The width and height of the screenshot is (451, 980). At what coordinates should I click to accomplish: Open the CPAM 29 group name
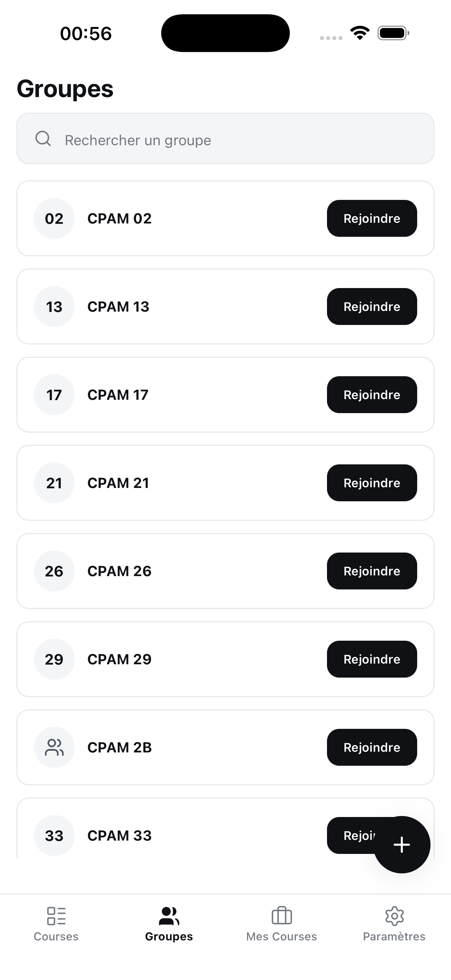(x=119, y=659)
